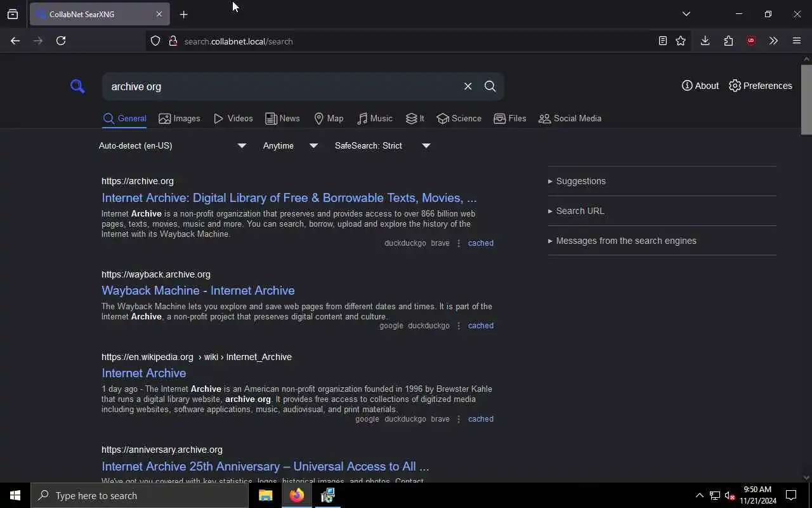Open the Windows Start menu

point(15,495)
